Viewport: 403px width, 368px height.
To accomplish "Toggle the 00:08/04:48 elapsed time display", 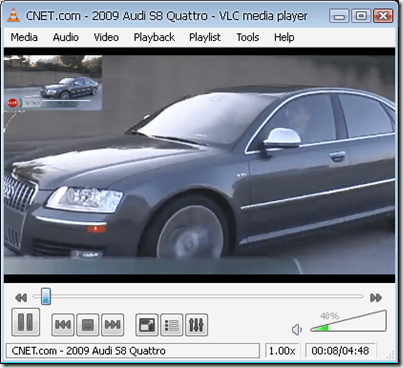I will click(340, 351).
